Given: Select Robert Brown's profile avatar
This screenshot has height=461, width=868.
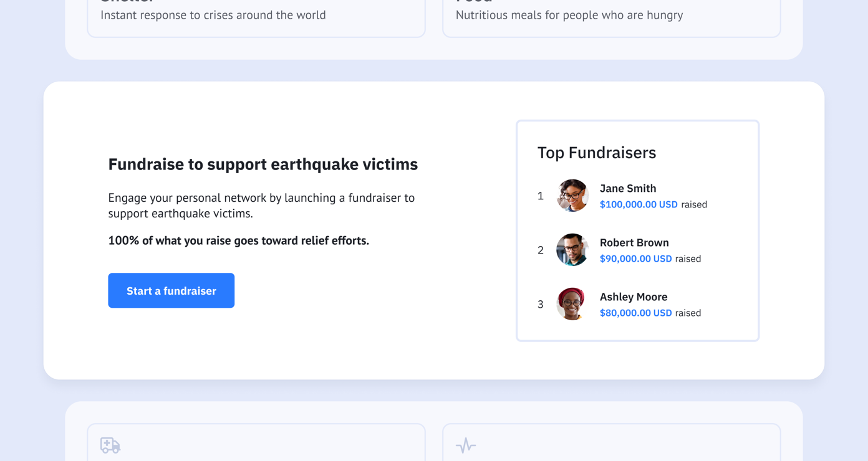Looking at the screenshot, I should pos(572,249).
